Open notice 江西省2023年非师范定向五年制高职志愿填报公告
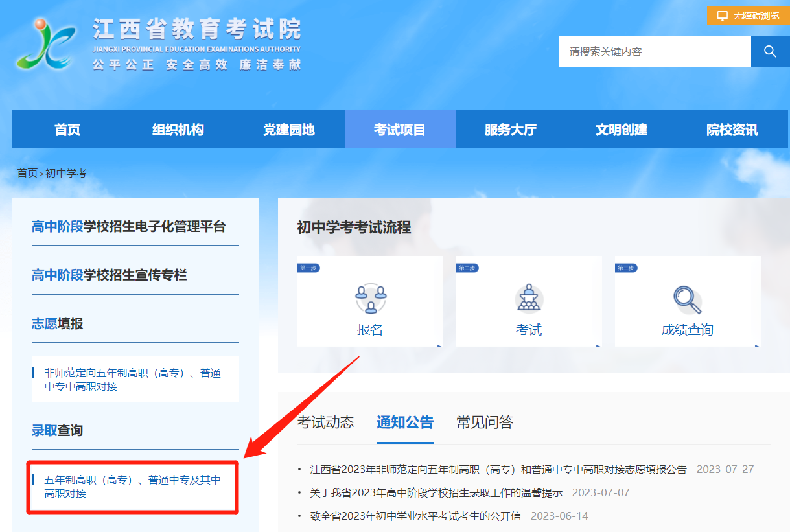 coord(498,469)
